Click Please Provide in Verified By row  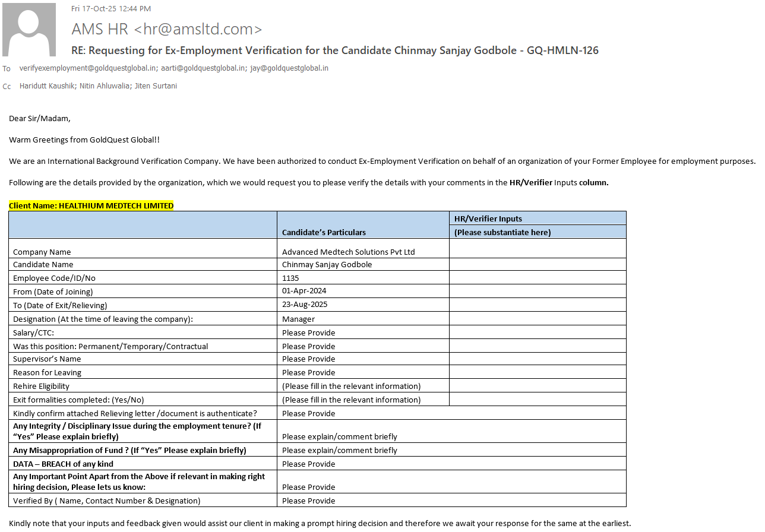point(309,501)
